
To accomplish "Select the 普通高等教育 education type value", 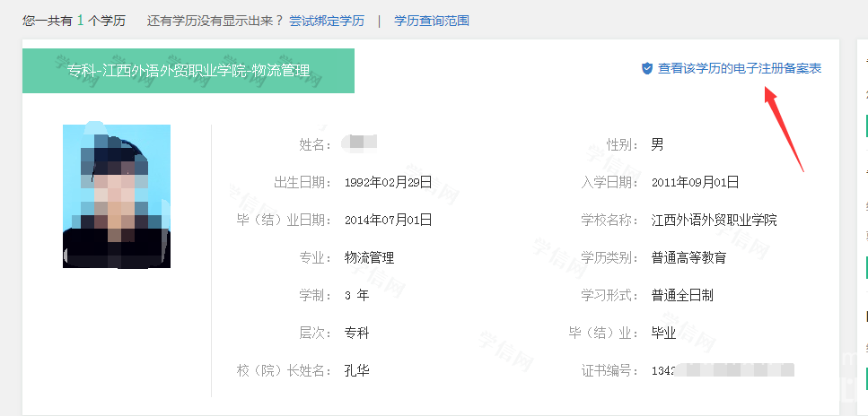I will point(688,257).
